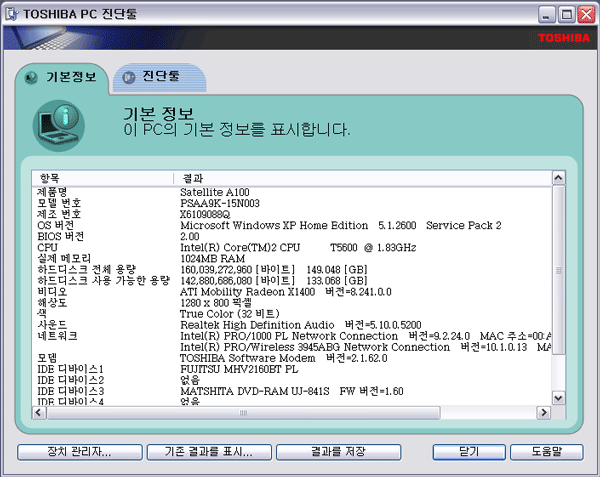The image size is (600, 477).
Task: Close the window with red X
Action: [x=586, y=15]
